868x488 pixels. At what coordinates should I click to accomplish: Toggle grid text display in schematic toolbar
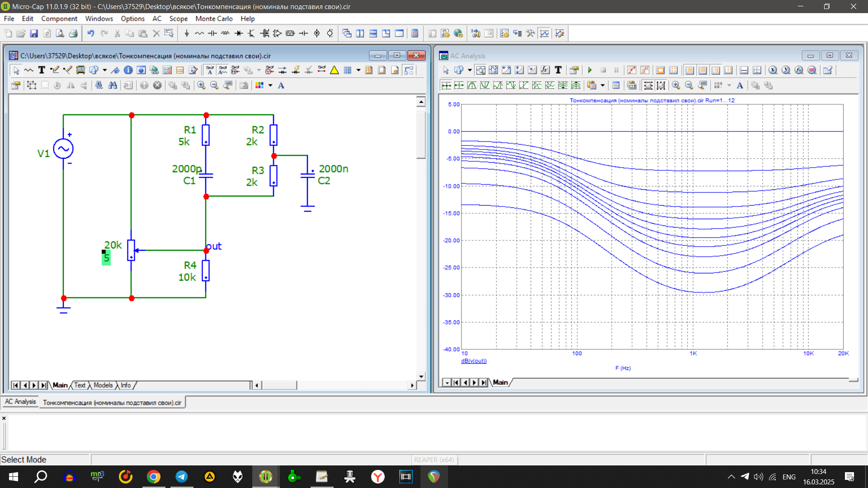point(209,70)
